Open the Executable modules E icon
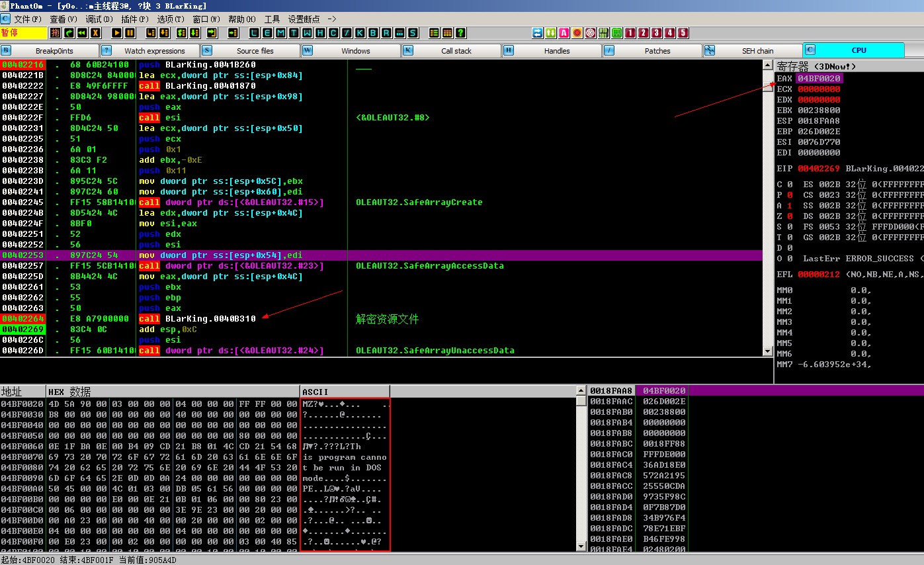This screenshot has height=565, width=924. tap(267, 33)
